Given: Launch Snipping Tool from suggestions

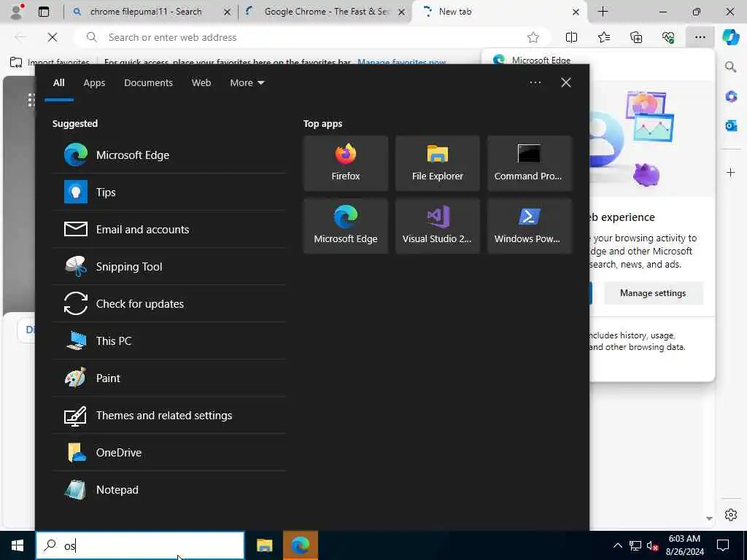Looking at the screenshot, I should pos(169,266).
